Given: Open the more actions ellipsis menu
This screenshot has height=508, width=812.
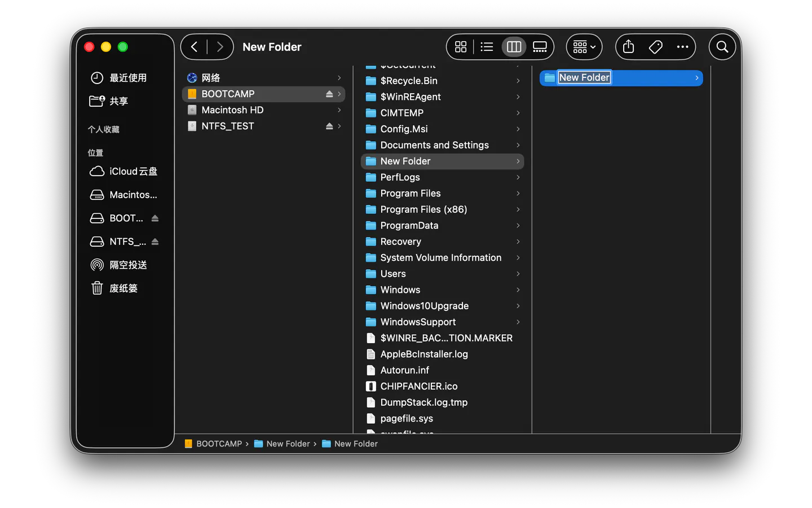Looking at the screenshot, I should (682, 47).
